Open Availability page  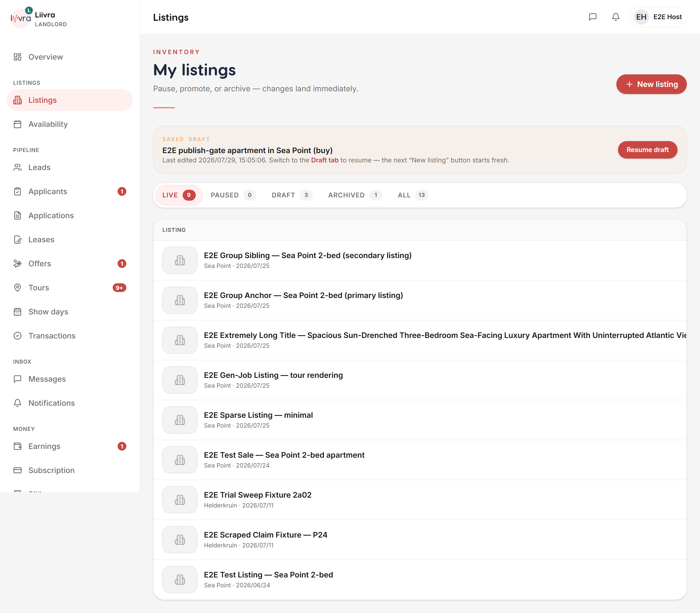[69, 124]
